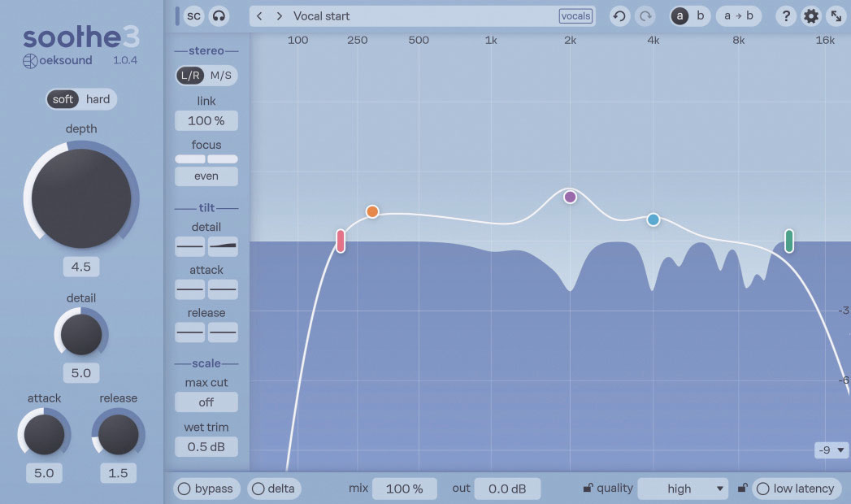Toggle the sidechain sc button
This screenshot has width=851, height=504.
(x=193, y=16)
